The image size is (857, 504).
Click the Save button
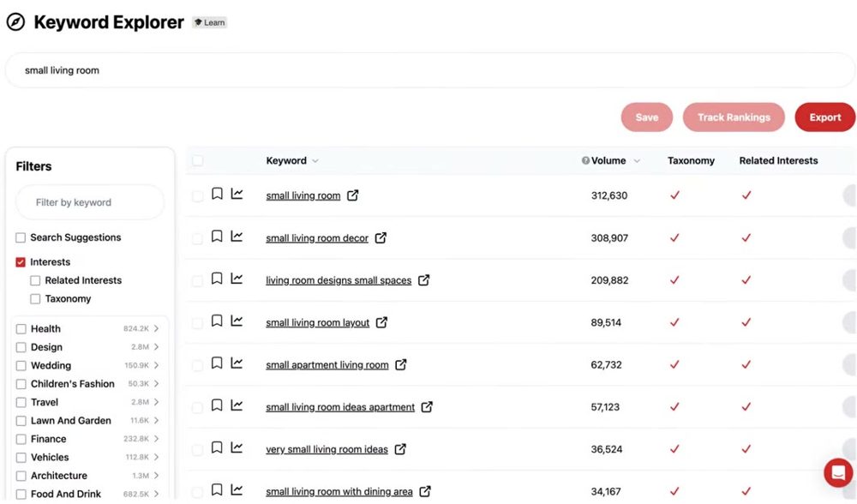click(x=646, y=117)
